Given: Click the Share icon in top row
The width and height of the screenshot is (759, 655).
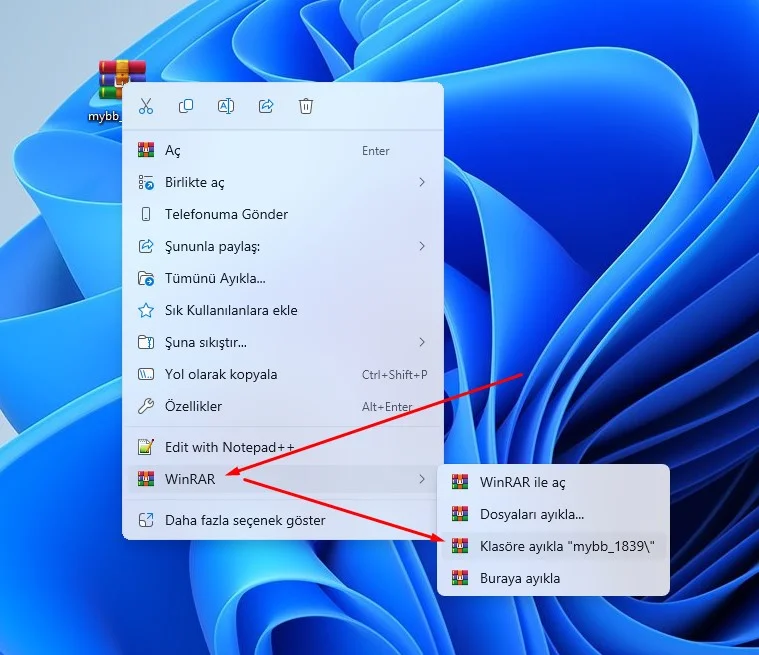Looking at the screenshot, I should pos(266,106).
